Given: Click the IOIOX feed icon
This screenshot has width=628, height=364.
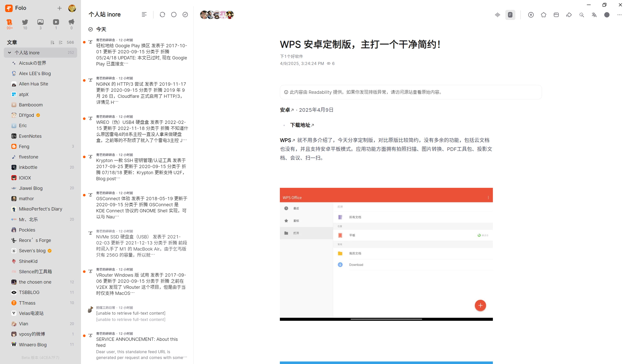Looking at the screenshot, I should click(x=14, y=178).
